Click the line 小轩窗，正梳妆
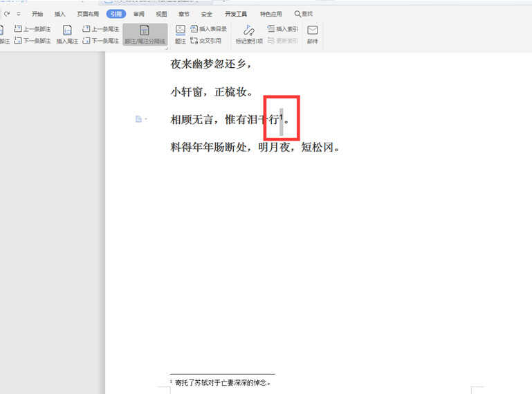532x394 pixels. tap(212, 91)
